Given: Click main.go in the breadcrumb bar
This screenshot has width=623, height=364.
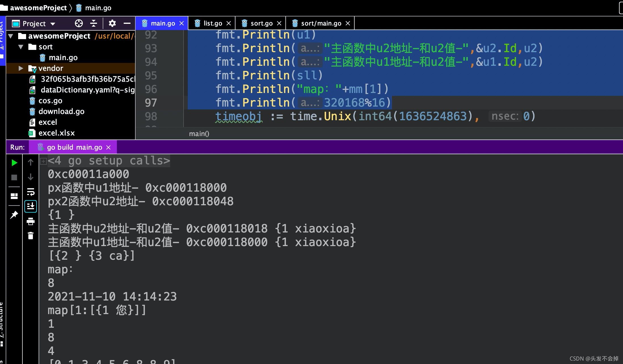Looking at the screenshot, I should (x=98, y=8).
